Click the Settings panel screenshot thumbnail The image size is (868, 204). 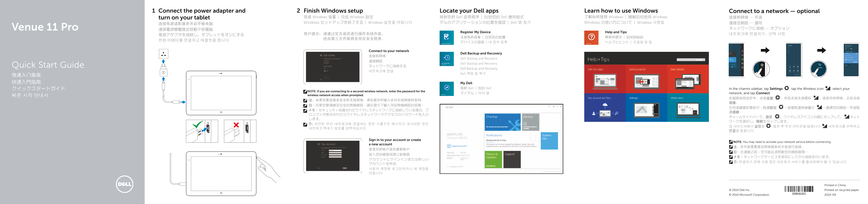tap(794, 60)
